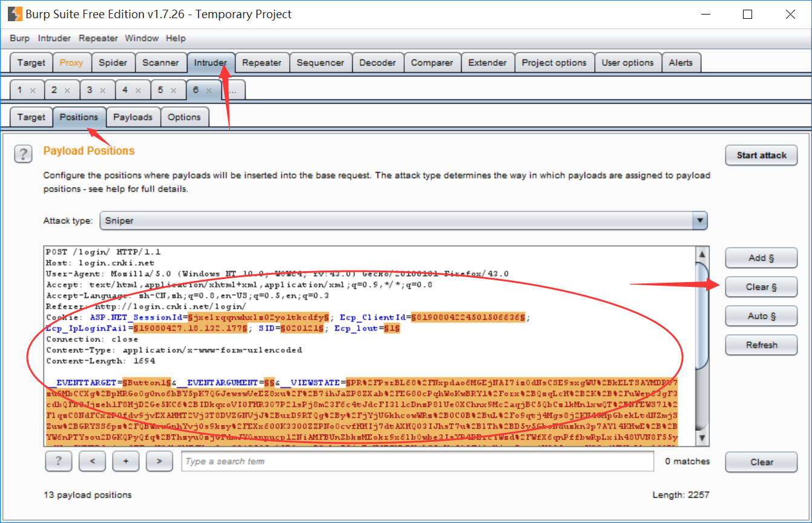Switch to the main Target tab
This screenshot has width=812, height=523.
coord(31,62)
